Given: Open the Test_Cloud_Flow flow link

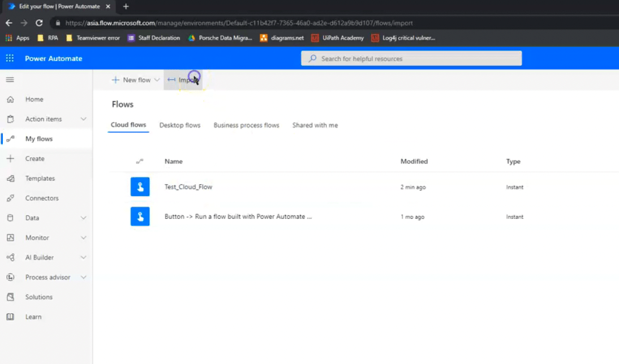Looking at the screenshot, I should (x=188, y=187).
